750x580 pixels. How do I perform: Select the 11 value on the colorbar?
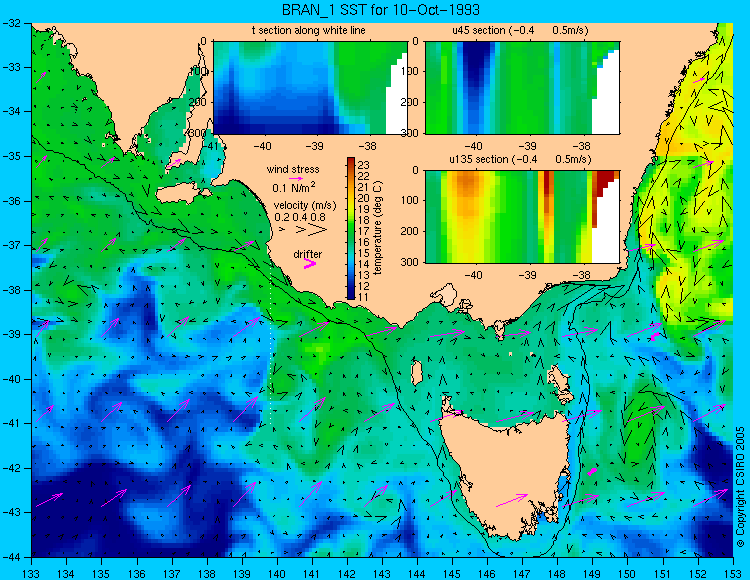(x=364, y=297)
